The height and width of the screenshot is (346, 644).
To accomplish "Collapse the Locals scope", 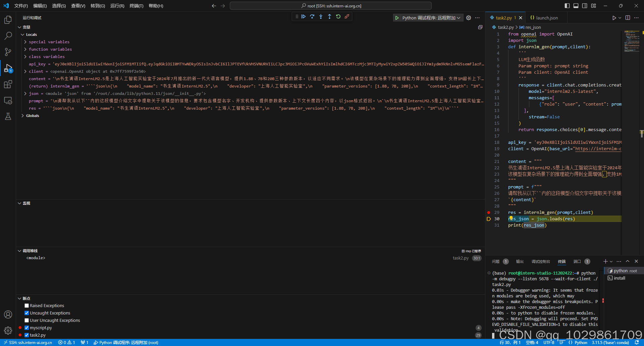I will click(22, 35).
